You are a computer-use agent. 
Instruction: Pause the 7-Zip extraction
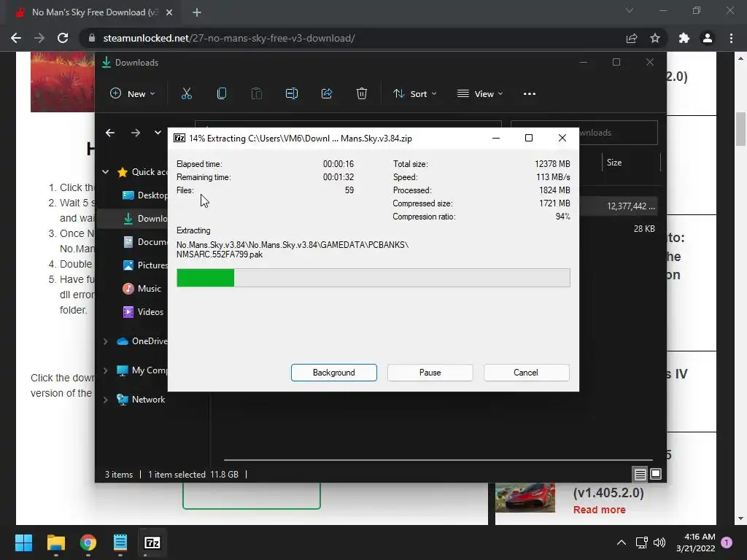coord(430,373)
